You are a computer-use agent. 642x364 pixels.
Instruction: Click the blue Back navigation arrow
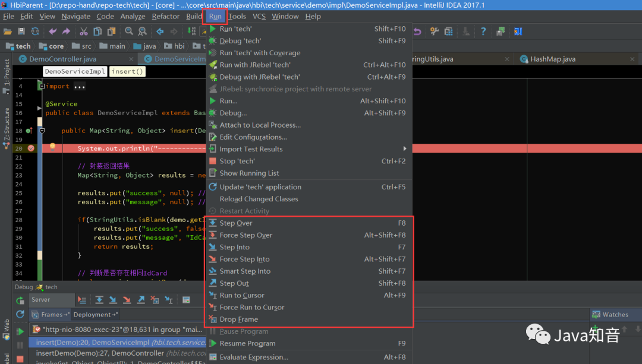[x=160, y=31]
